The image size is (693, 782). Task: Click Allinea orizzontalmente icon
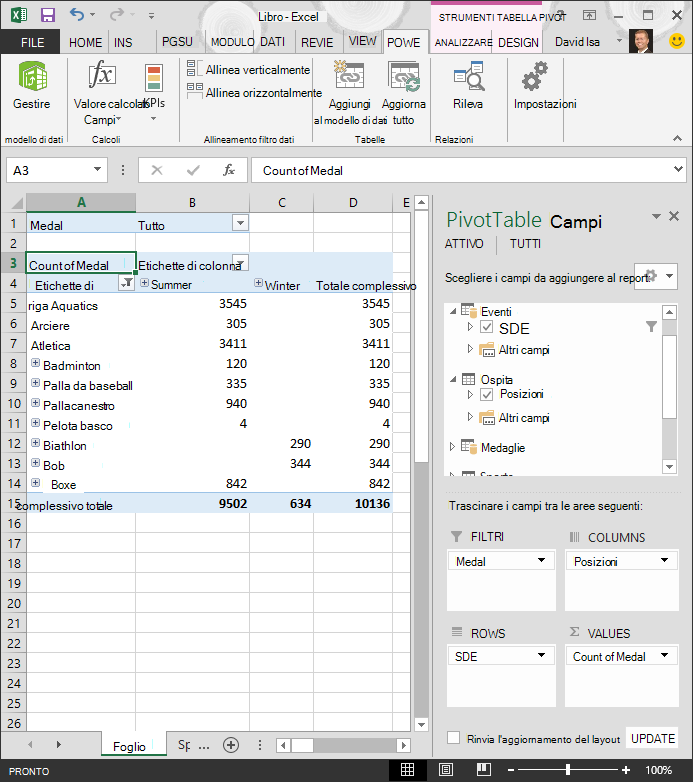194,89
